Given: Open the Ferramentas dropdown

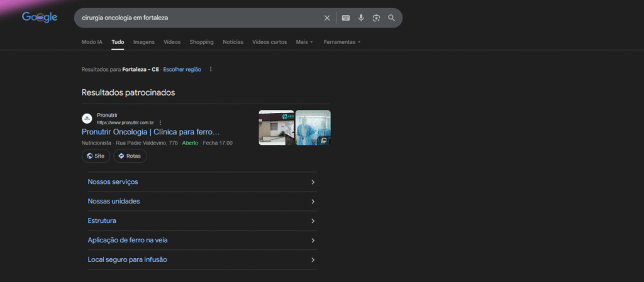Looking at the screenshot, I should tap(342, 42).
